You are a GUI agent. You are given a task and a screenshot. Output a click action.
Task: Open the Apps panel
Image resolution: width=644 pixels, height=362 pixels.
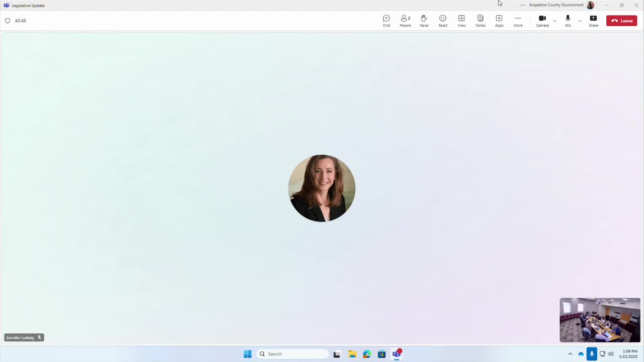click(x=499, y=21)
